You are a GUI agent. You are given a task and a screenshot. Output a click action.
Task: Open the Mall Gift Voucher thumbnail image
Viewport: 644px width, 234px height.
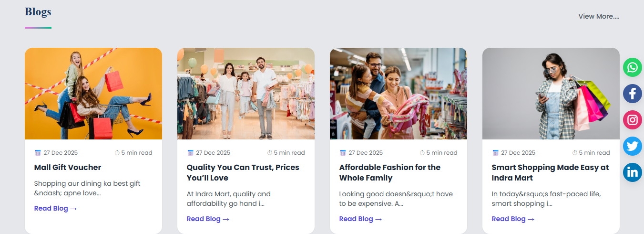(93, 94)
